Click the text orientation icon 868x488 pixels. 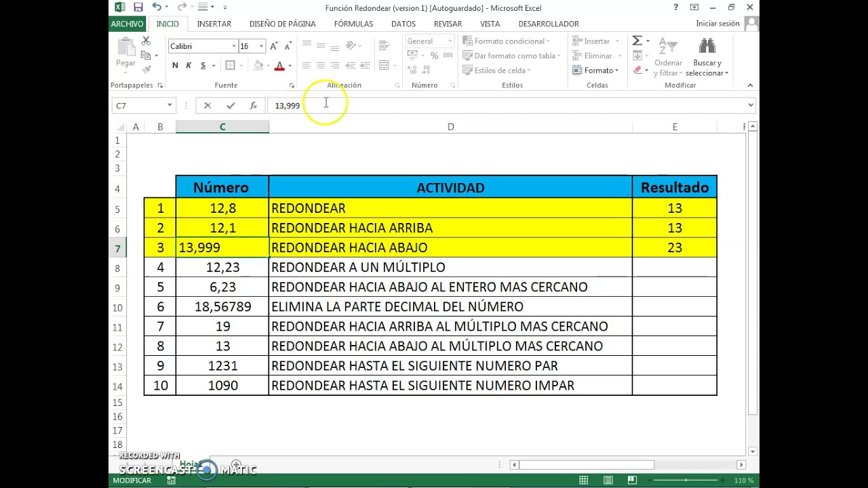[351, 45]
